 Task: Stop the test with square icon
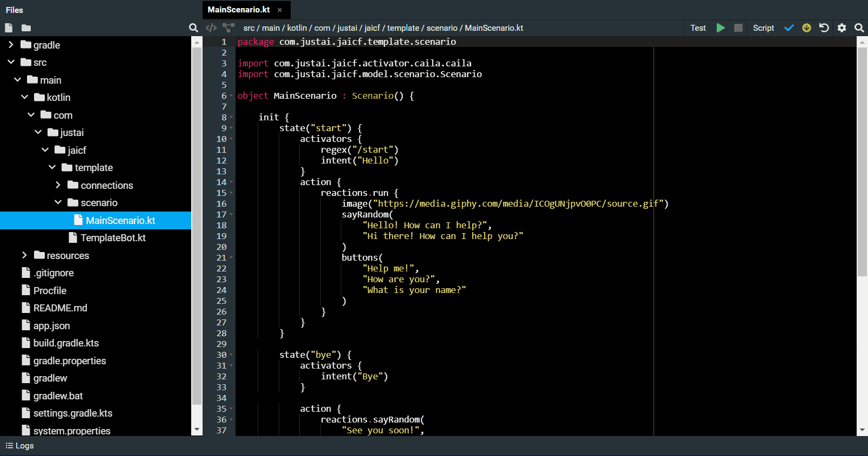(738, 28)
